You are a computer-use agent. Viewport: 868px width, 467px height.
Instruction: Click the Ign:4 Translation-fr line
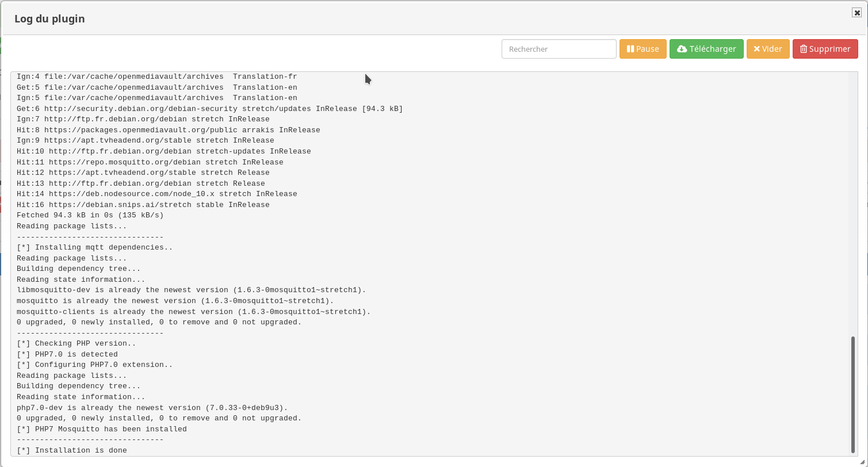coord(157,76)
